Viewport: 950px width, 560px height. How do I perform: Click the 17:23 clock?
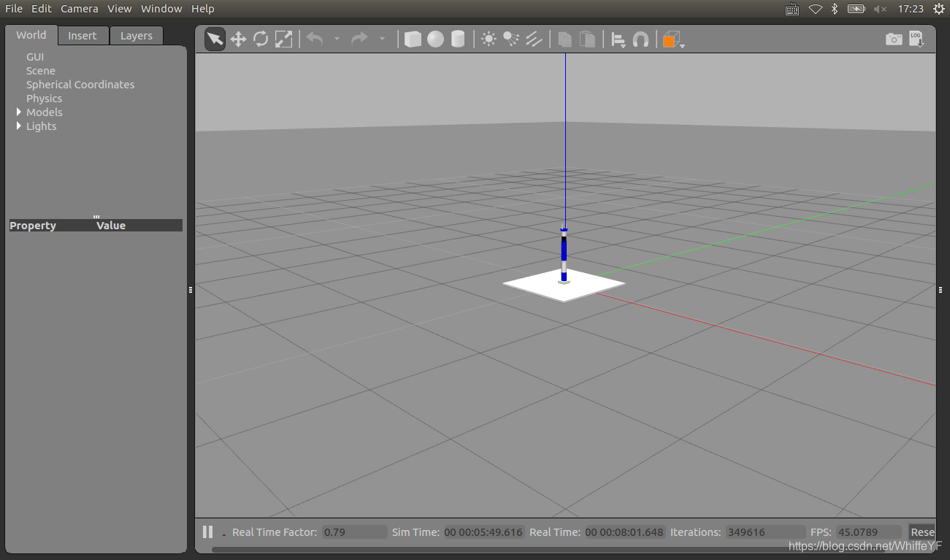[910, 9]
